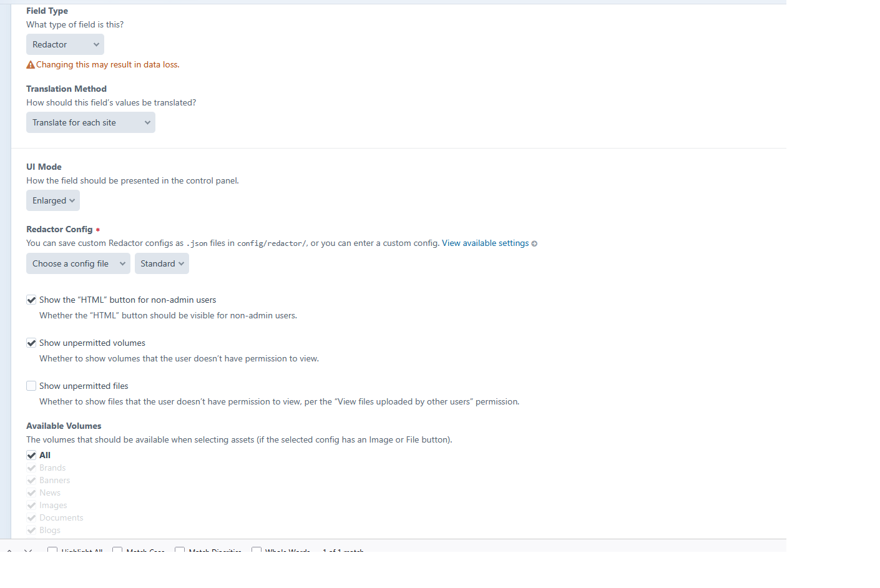This screenshot has height=588, width=880.
Task: Click 'How should this field's values be translated?'
Action: (111, 103)
